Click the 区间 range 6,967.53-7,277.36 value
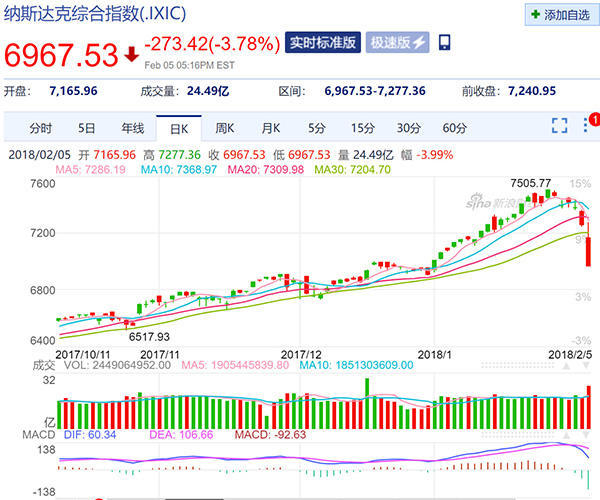The height and width of the screenshot is (500, 600). click(x=375, y=91)
